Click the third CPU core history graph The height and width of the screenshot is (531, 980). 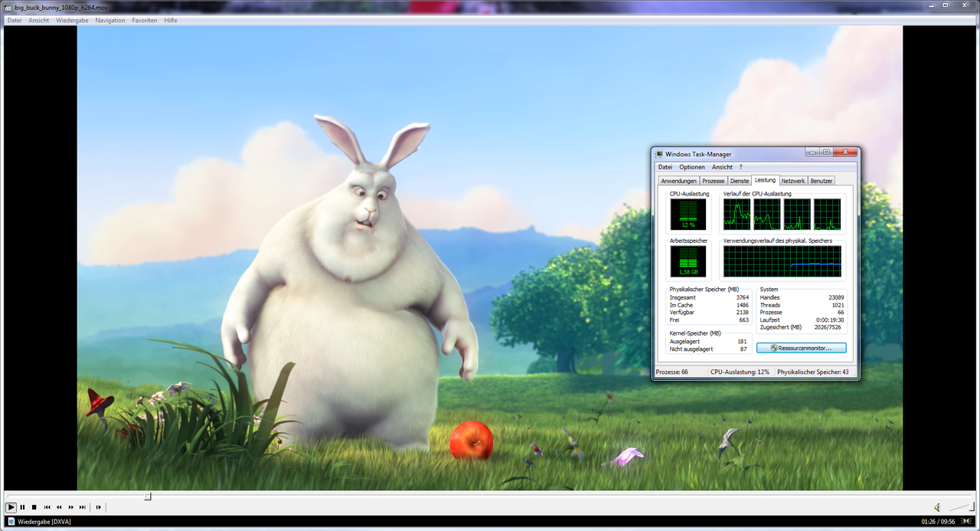(x=797, y=215)
